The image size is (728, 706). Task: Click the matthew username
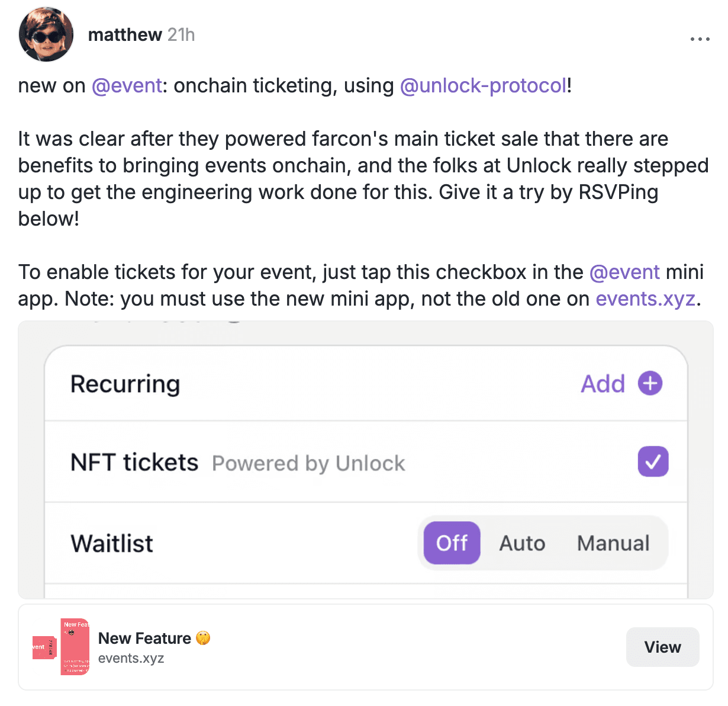coord(125,35)
